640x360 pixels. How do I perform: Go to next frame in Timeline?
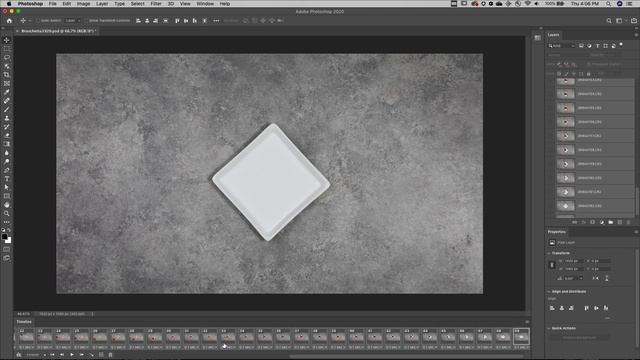pyautogui.click(x=82, y=355)
